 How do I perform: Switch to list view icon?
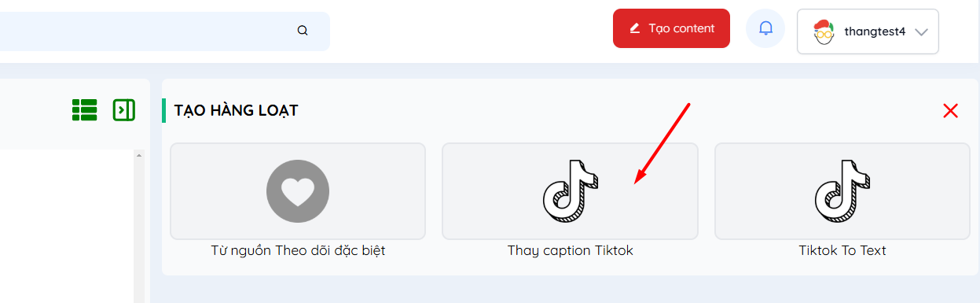84,110
